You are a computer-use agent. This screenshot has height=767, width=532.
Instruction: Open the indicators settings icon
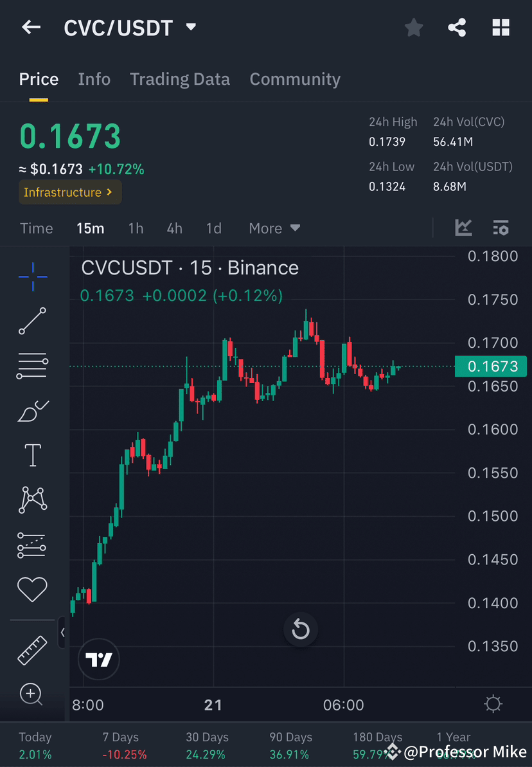coord(501,228)
